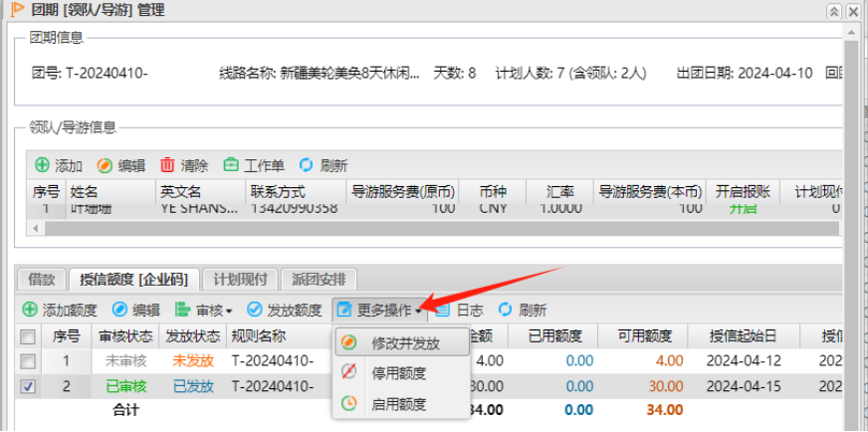Open the 更多操作 dropdown menu
This screenshot has width=868, height=432.
point(378,311)
